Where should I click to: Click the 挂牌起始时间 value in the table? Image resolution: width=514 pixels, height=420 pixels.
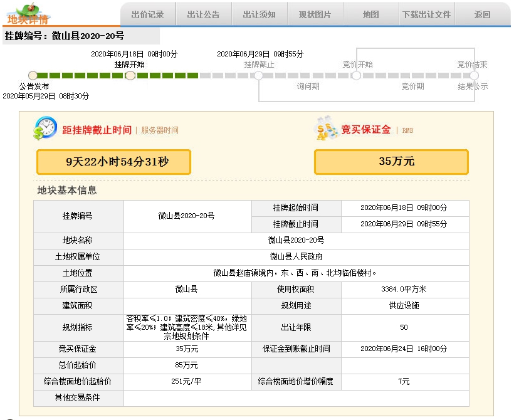point(404,207)
